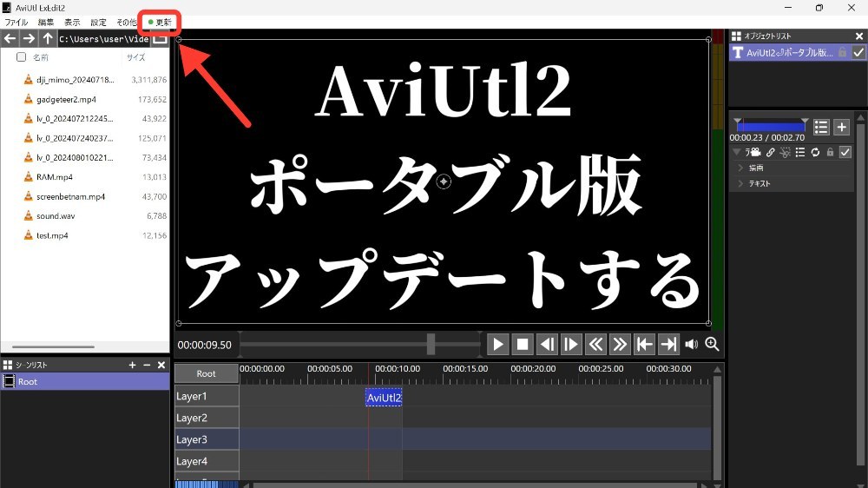This screenshot has width=868, height=488.
Task: Collapse the text object properties triangle
Action: tap(736, 152)
